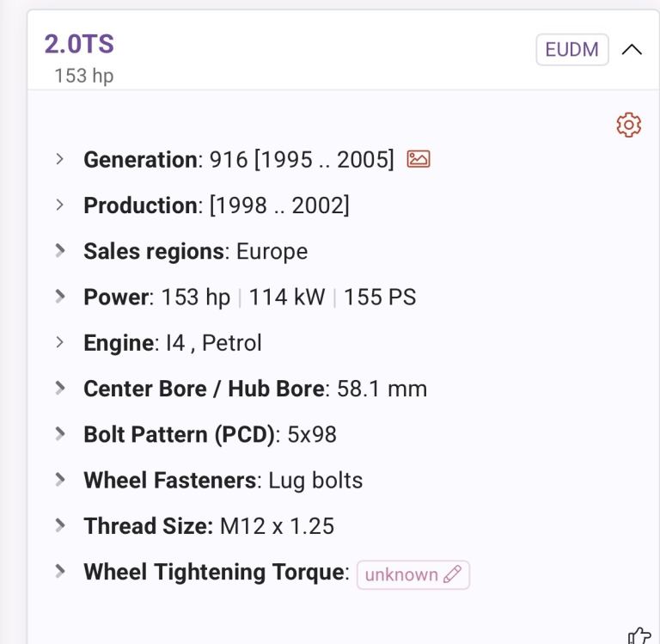
Task: Collapse the 2.0TS panel with the up chevron
Action: (x=632, y=50)
